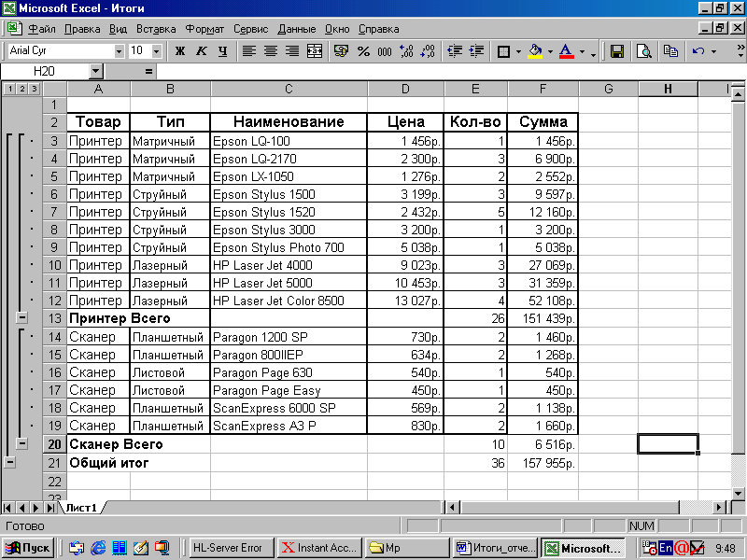747x560 pixels.
Task: Collapse the Общий итог outline group
Action: click(x=9, y=462)
